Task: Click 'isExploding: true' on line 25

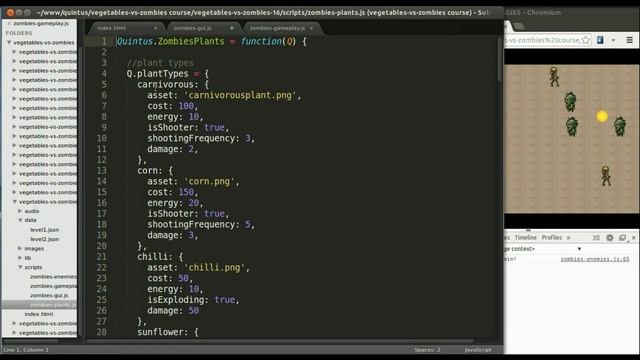Action: click(x=191, y=300)
